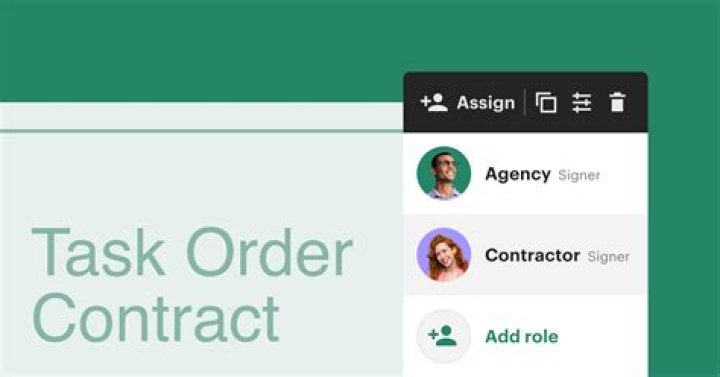Screen dimensions: 720x377
Task: Click the word Contract in the document heading
Action: 156,319
